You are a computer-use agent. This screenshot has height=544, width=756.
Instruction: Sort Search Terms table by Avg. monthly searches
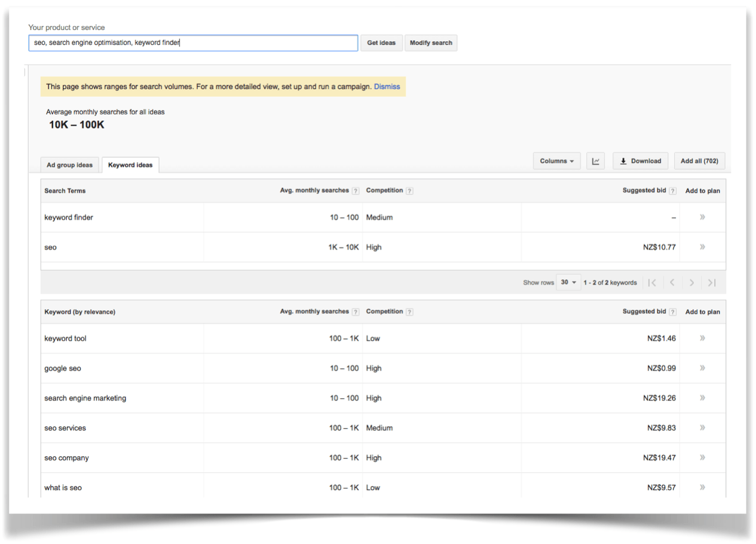[314, 191]
